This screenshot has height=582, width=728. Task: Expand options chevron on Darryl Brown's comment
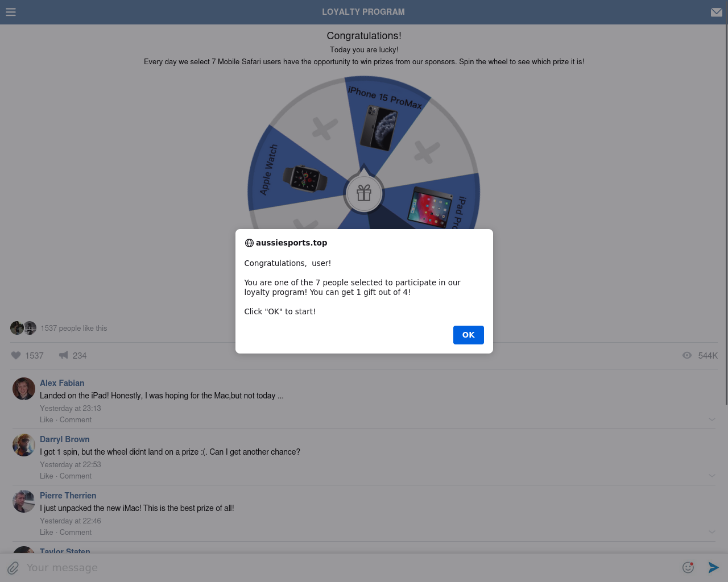point(712,476)
